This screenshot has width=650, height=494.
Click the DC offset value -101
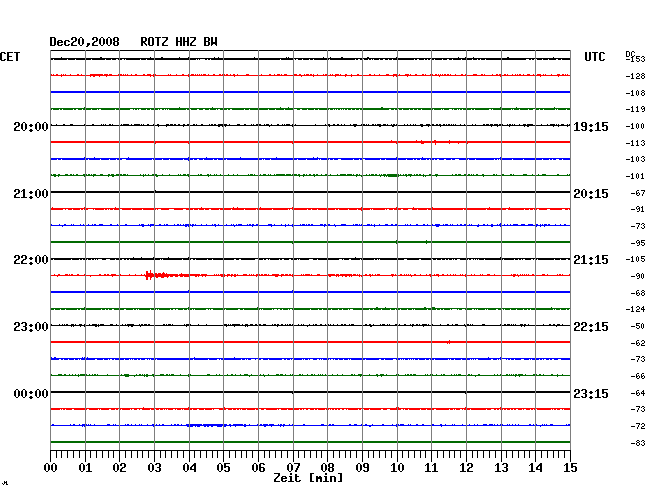[635, 176]
